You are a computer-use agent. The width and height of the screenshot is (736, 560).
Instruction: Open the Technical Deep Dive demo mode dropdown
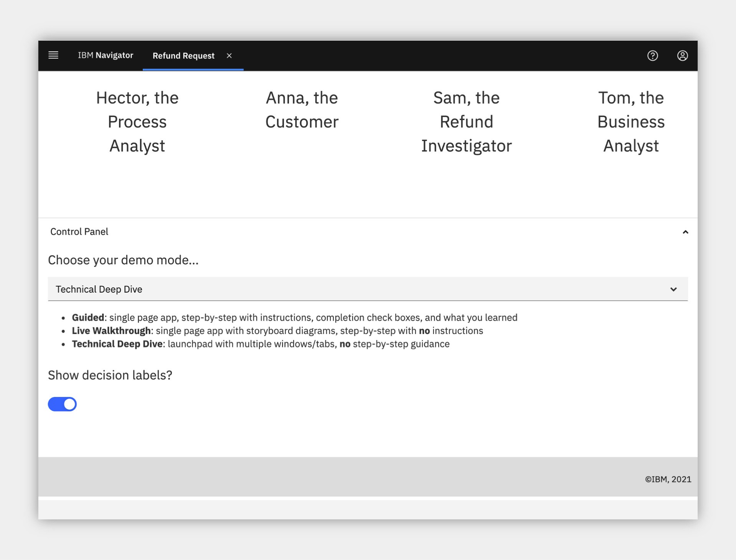[368, 289]
